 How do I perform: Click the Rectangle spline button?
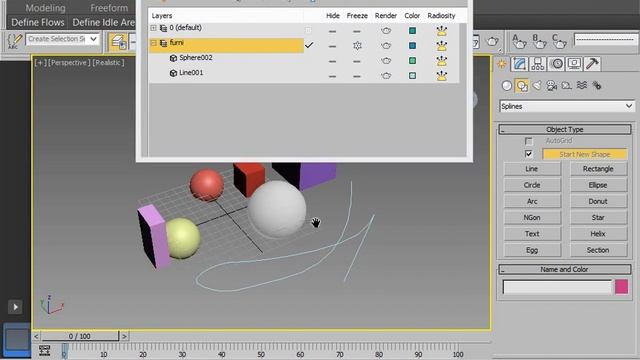tap(598, 169)
